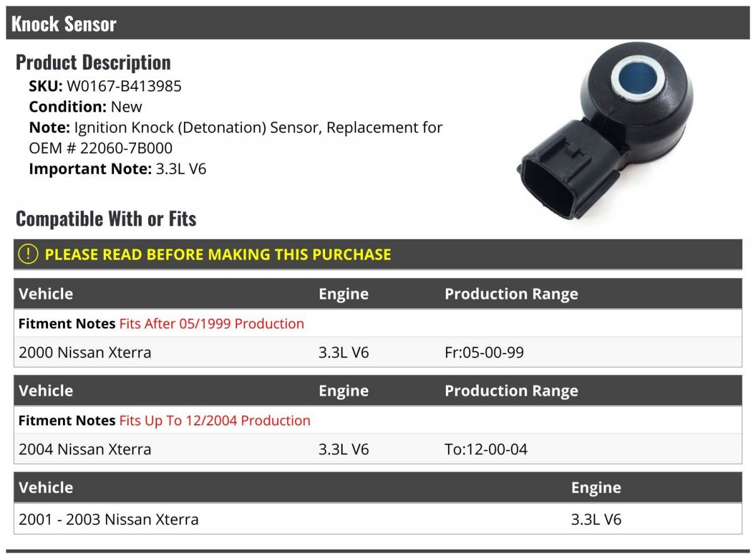Click Fits After 05/1999 Production note
Screen dimensions: 756x559
[x=212, y=324]
